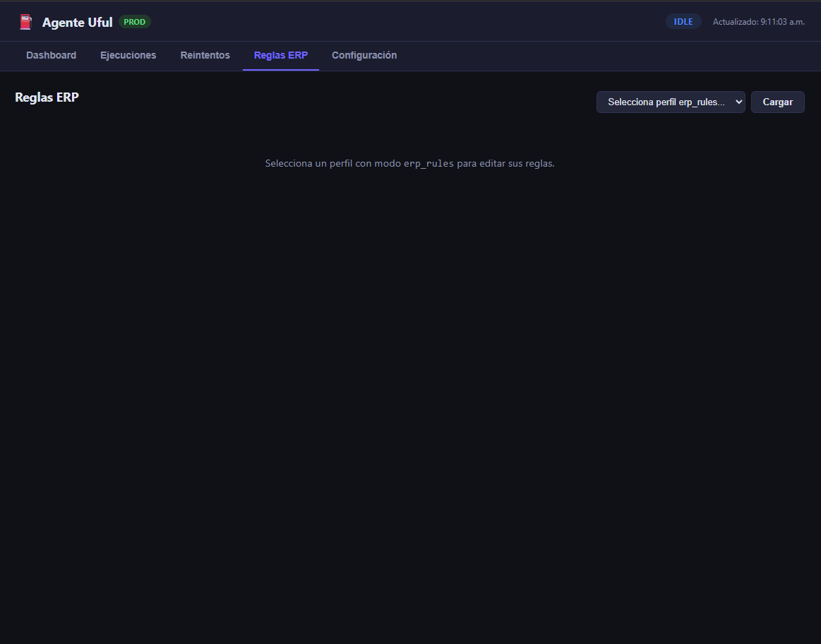Click the status badge next to the timestamp

[683, 21]
